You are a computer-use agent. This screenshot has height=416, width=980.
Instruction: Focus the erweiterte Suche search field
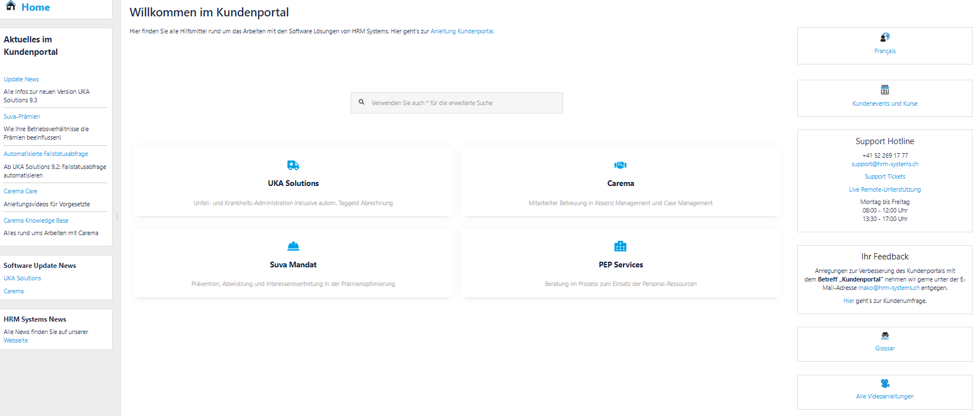point(457,103)
